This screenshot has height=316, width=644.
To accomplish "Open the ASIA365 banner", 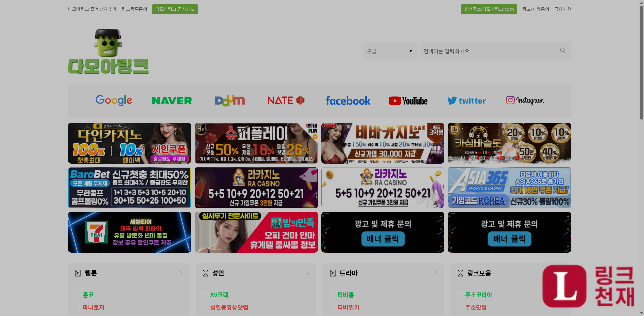I will tap(509, 187).
